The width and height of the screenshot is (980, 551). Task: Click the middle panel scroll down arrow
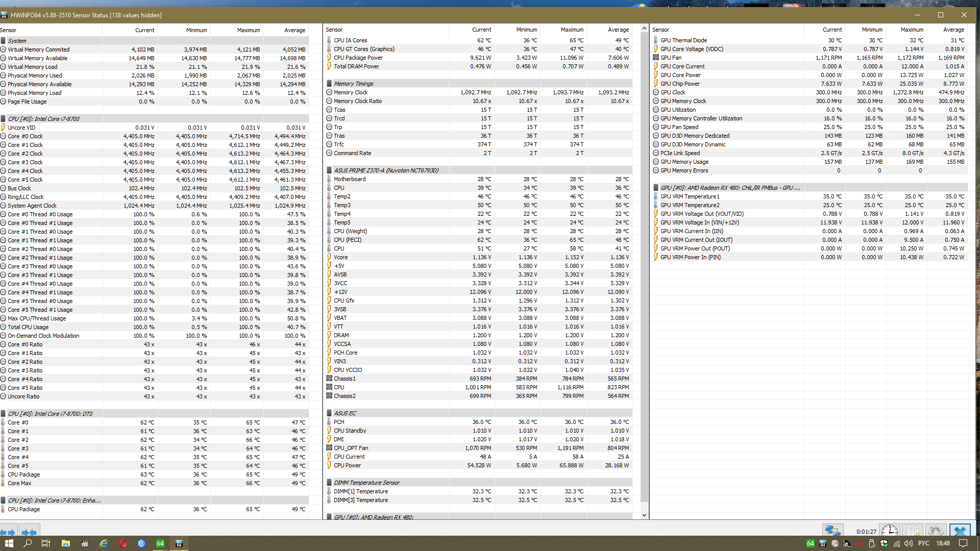point(644,515)
